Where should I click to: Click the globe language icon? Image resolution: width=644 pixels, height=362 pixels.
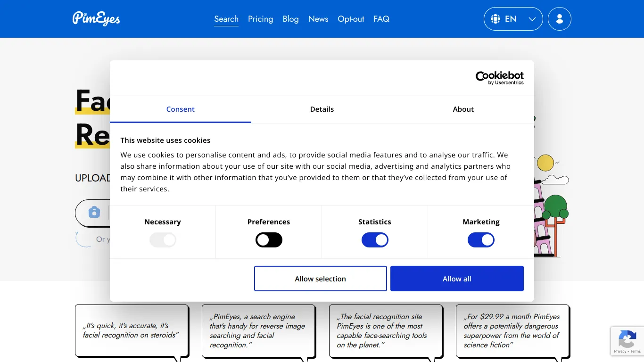pyautogui.click(x=495, y=19)
